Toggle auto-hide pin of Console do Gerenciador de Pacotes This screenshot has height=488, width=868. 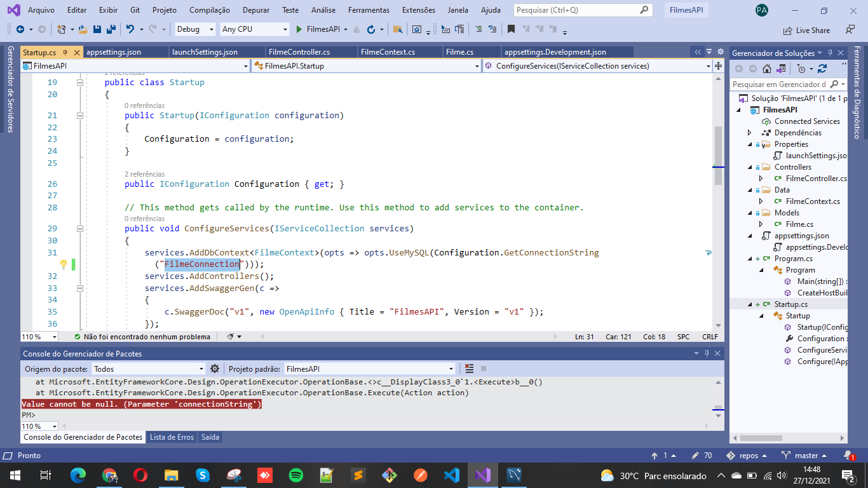(x=707, y=353)
